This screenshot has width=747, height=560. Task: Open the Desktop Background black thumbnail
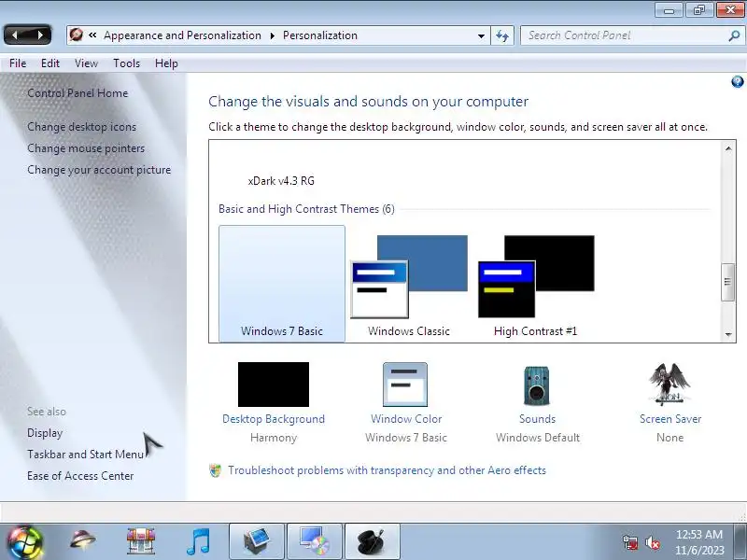[x=274, y=385]
